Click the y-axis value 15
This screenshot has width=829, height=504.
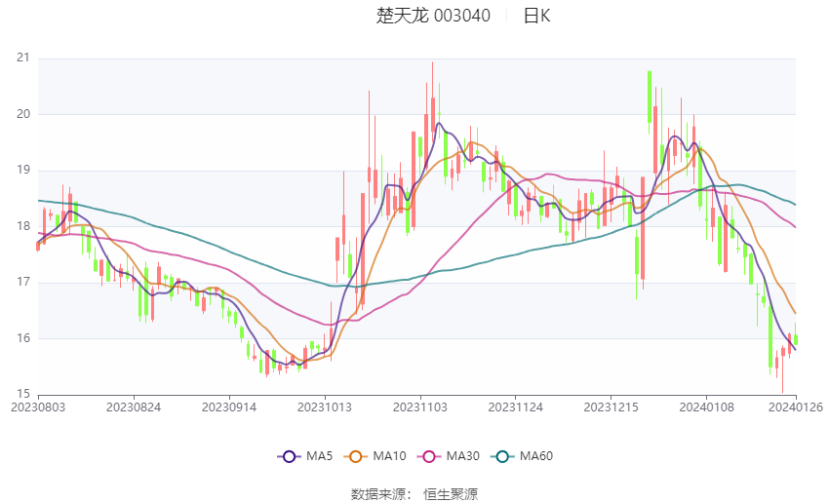23,394
